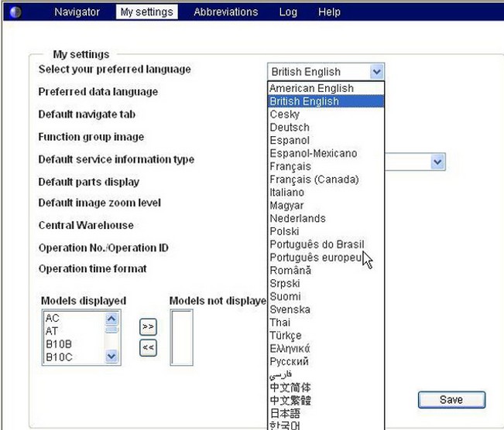Open the Abbreviations tab

tap(225, 12)
